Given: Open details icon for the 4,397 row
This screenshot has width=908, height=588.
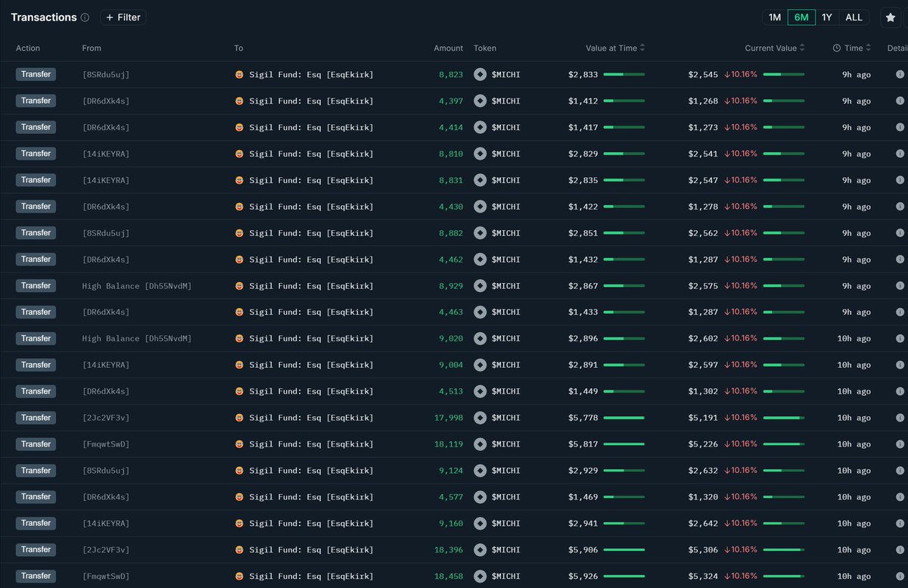Looking at the screenshot, I should click(900, 101).
